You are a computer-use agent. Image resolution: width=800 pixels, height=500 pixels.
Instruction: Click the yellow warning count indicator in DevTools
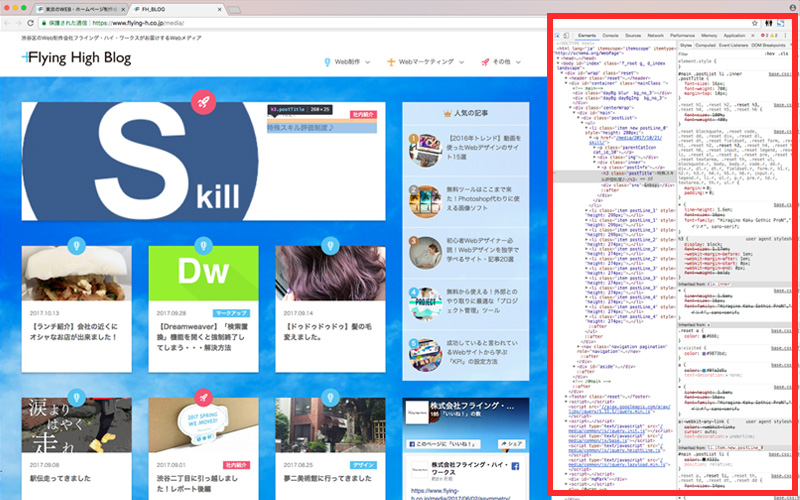click(774, 36)
